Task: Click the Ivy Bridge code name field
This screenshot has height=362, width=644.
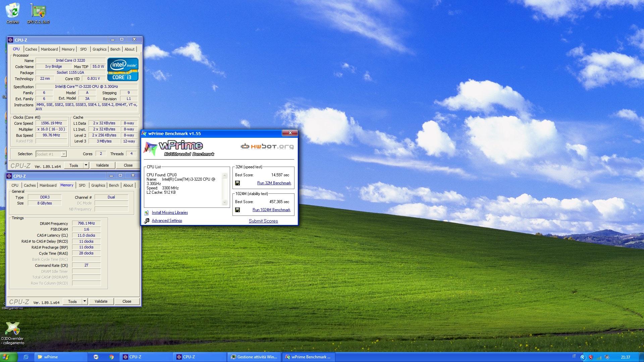Action: click(54, 66)
